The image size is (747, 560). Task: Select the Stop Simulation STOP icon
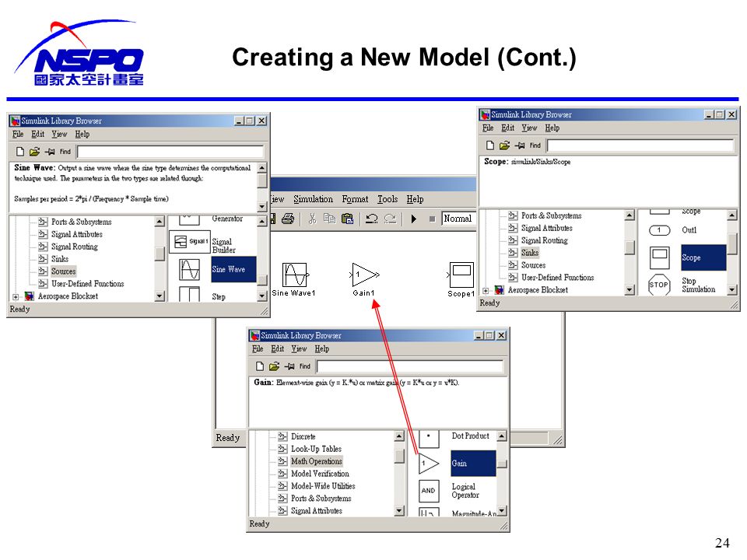(659, 285)
